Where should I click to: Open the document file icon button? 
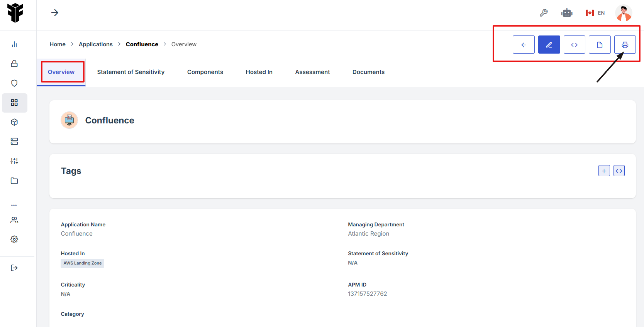[x=600, y=45]
